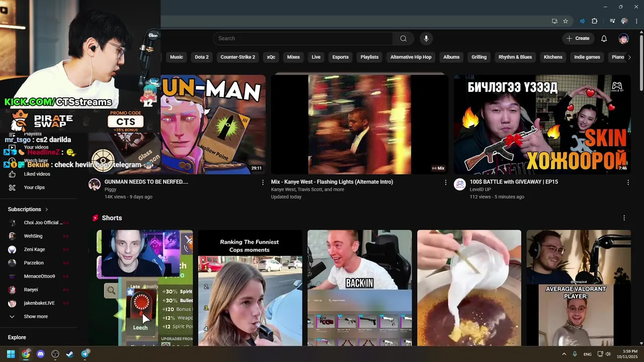Open the Shorts shelf three-dot menu

click(624, 218)
